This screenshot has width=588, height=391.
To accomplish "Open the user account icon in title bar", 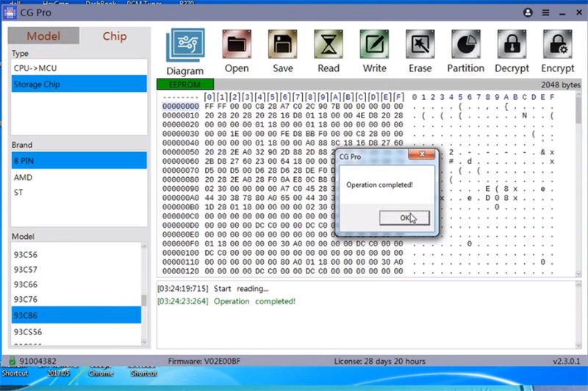I will pos(527,13).
